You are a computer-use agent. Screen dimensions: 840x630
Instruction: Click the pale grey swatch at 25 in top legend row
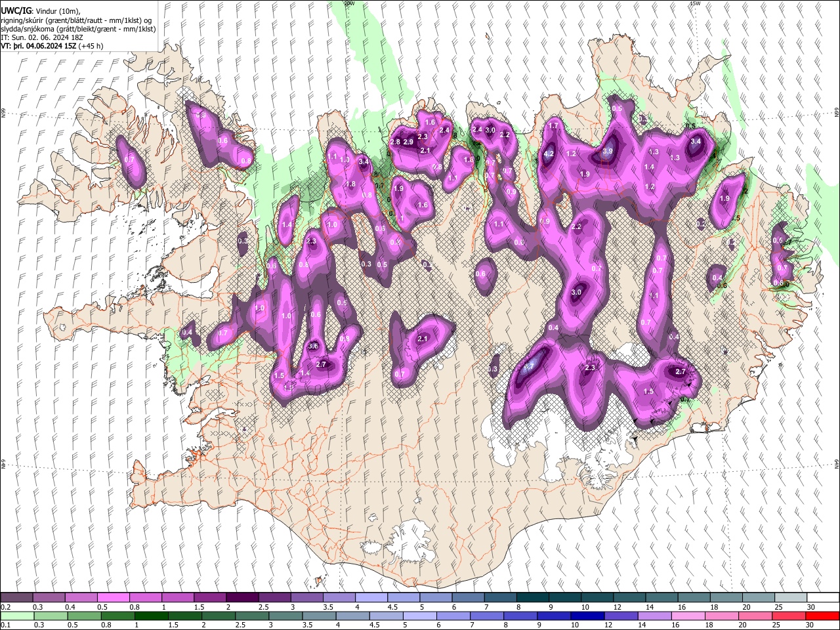click(x=791, y=598)
